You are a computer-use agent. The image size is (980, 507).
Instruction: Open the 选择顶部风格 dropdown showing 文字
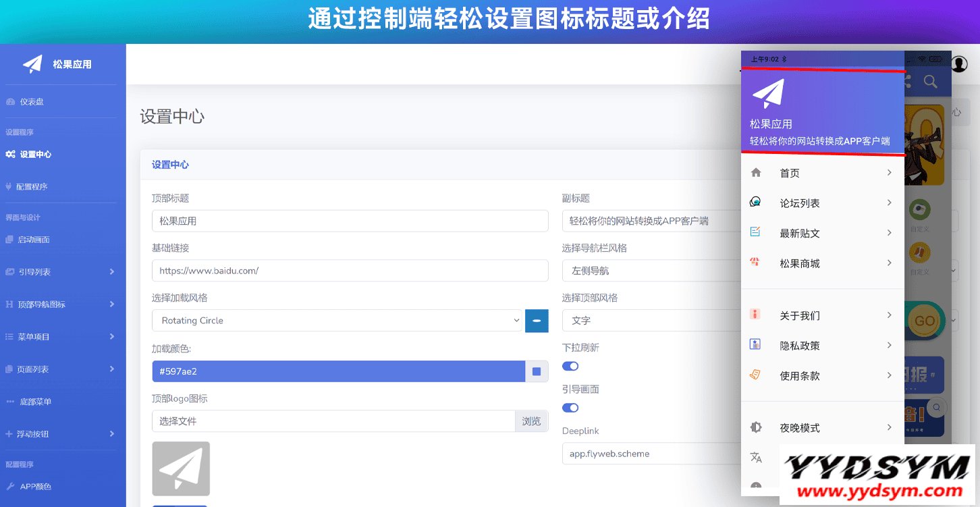tap(651, 321)
